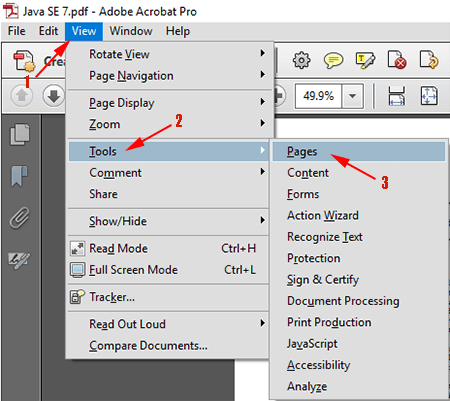Click the Create PDF icon in toolbar
This screenshot has width=450, height=401.
pos(24,61)
